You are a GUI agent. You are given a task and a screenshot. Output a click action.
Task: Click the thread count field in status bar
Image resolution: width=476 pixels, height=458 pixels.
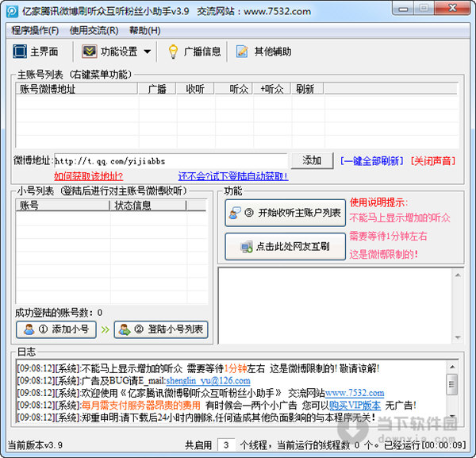(x=227, y=445)
